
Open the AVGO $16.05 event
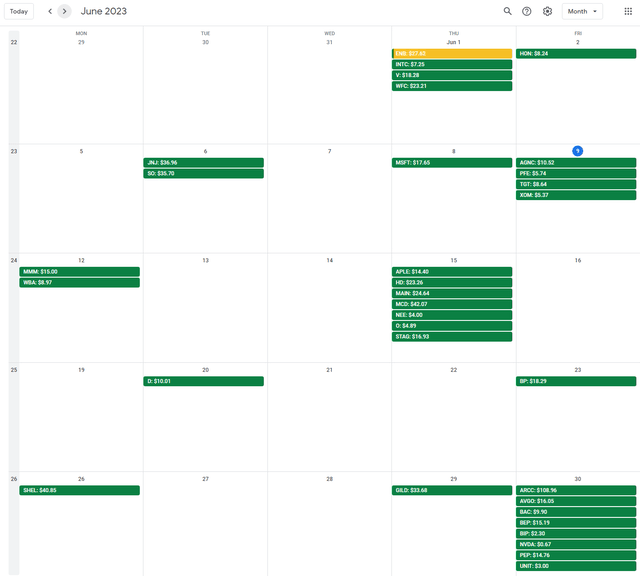(576, 501)
